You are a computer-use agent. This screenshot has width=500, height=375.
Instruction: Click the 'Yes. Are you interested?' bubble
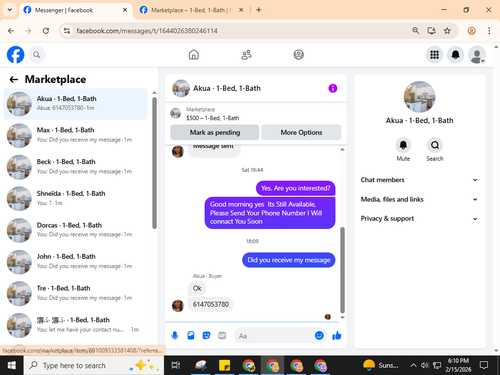pos(296,188)
